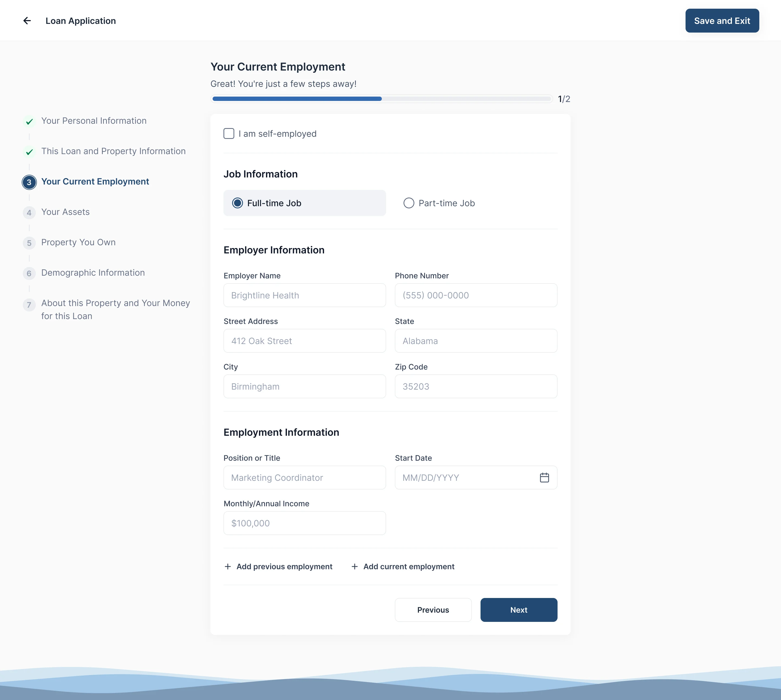Select the Full-time Job radio option
Screen dimensions: 781x700
click(305, 203)
